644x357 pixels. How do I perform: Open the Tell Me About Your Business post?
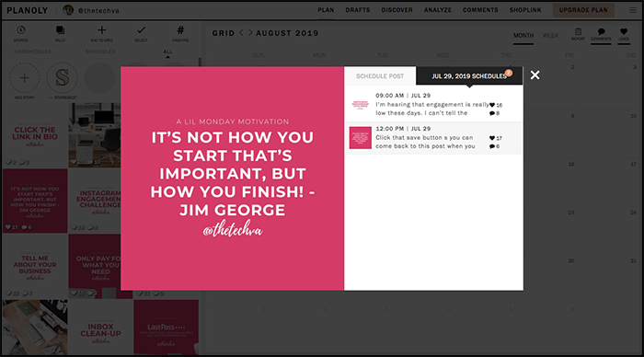point(35,266)
